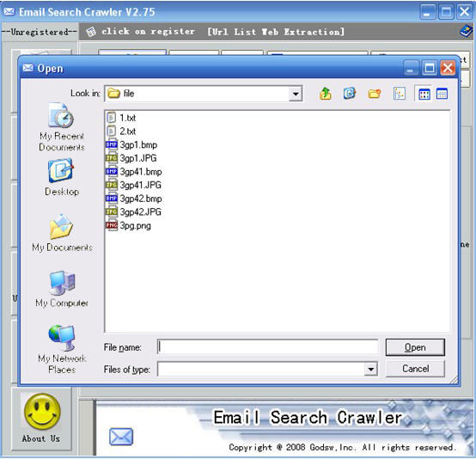Select file 3gp1.bmp

(131, 144)
